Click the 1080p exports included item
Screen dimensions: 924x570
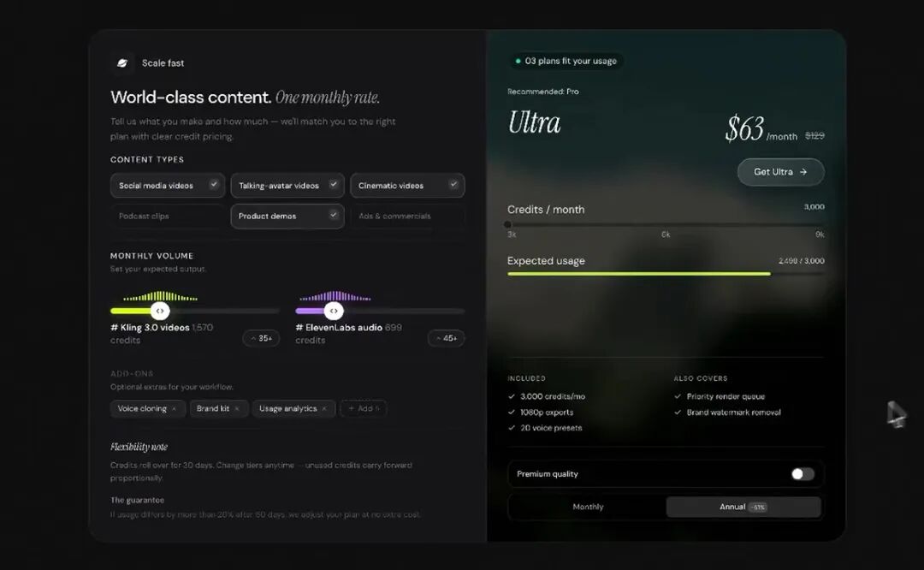(547, 413)
